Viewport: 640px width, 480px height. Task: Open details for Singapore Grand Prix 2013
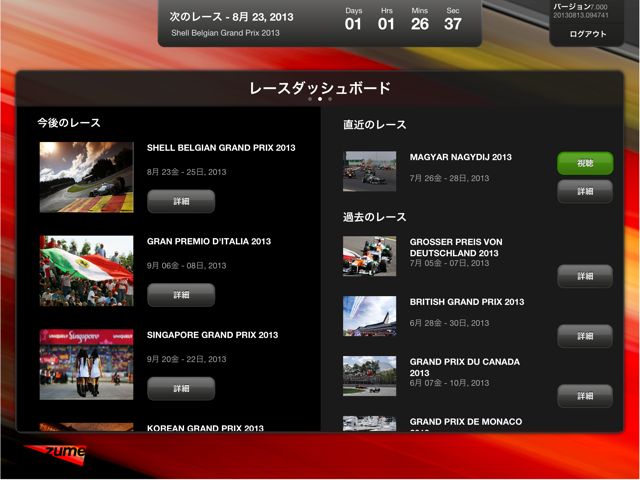tap(181, 388)
